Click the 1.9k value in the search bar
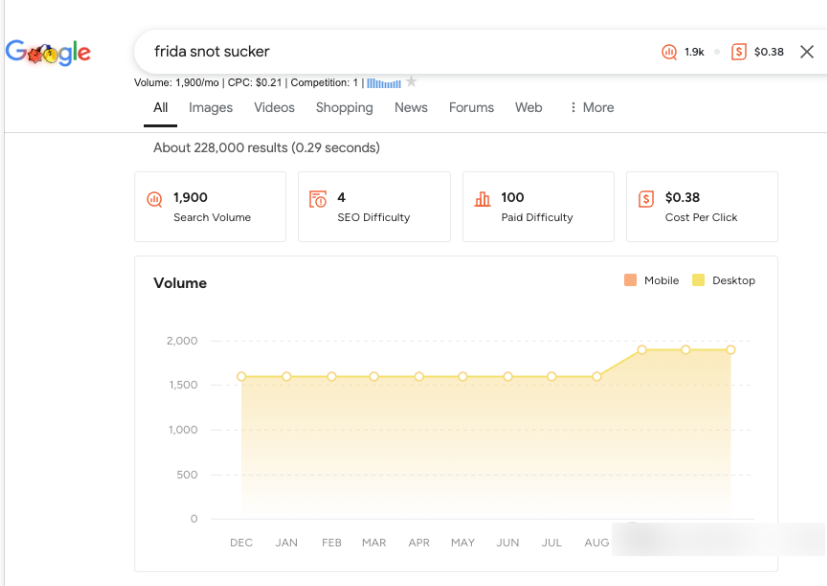The image size is (827, 586). point(694,52)
